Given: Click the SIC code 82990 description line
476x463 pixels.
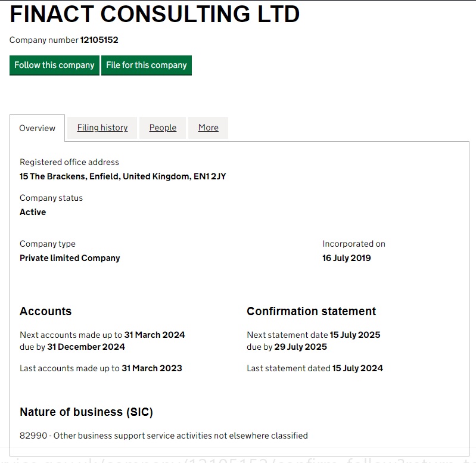Looking at the screenshot, I should [x=164, y=436].
